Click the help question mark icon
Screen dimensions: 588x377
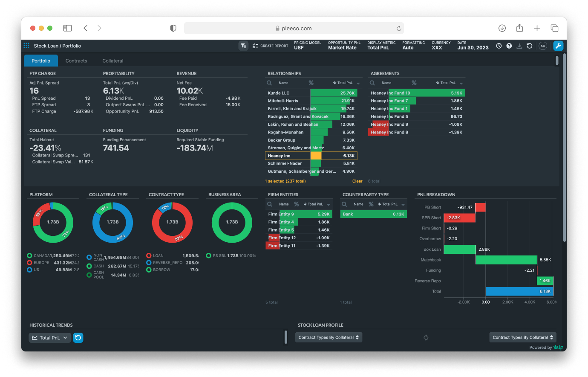point(509,46)
